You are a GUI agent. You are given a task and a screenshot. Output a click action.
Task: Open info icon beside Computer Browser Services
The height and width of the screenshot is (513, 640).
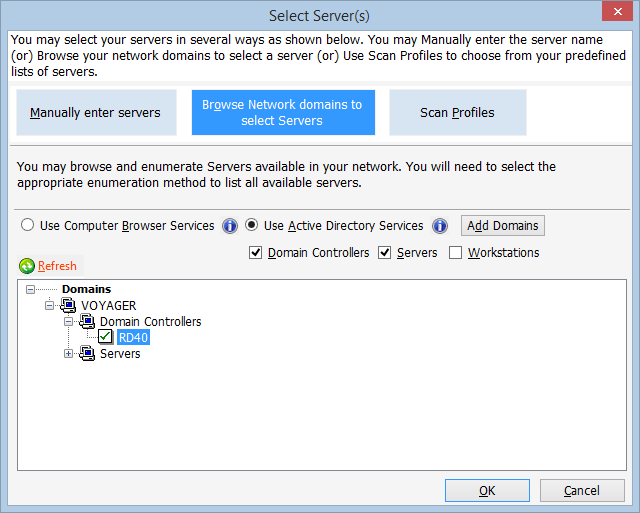pyautogui.click(x=230, y=226)
